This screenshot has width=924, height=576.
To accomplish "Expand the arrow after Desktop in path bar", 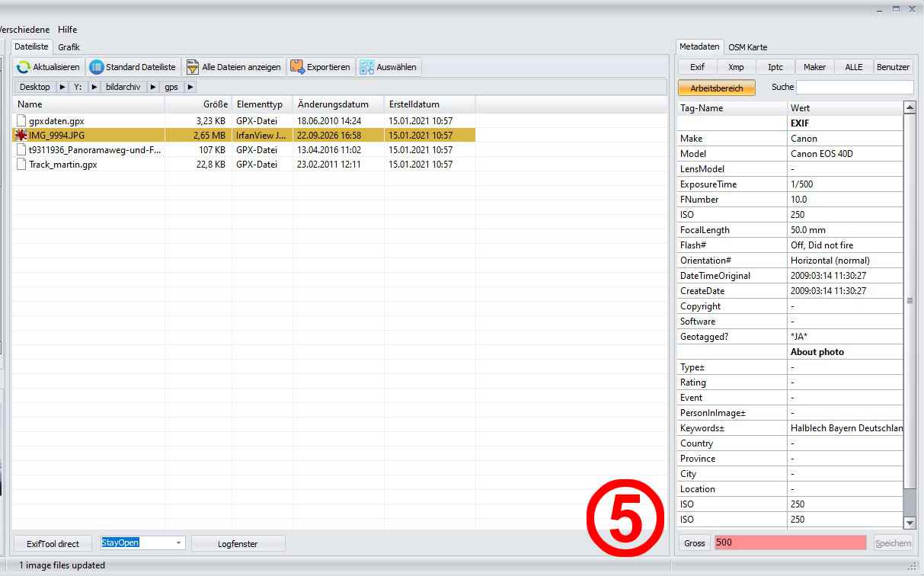I will (62, 87).
